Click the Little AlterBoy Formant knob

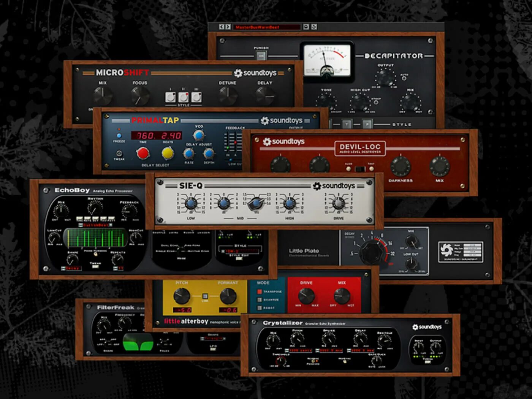228,296
